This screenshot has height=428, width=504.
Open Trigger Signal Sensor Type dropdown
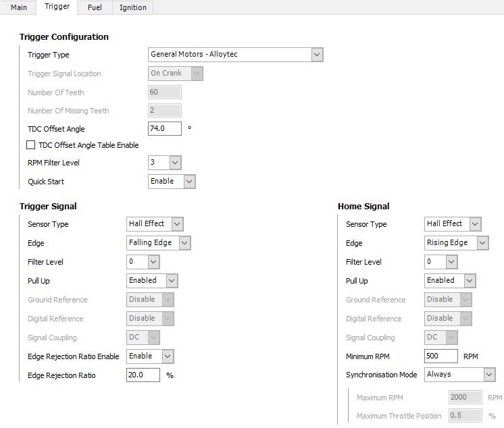155,224
